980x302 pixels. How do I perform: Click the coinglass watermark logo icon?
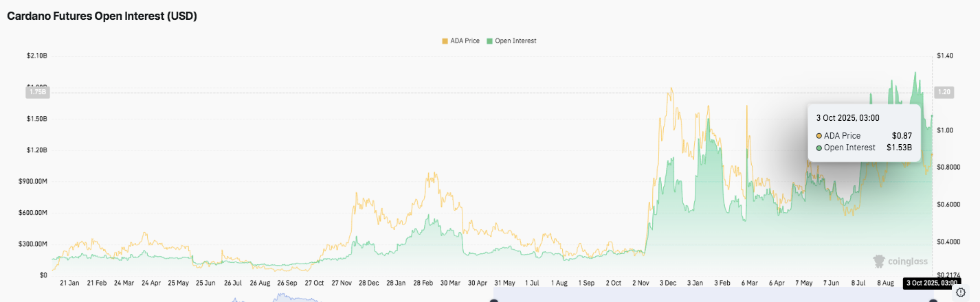pos(879,262)
